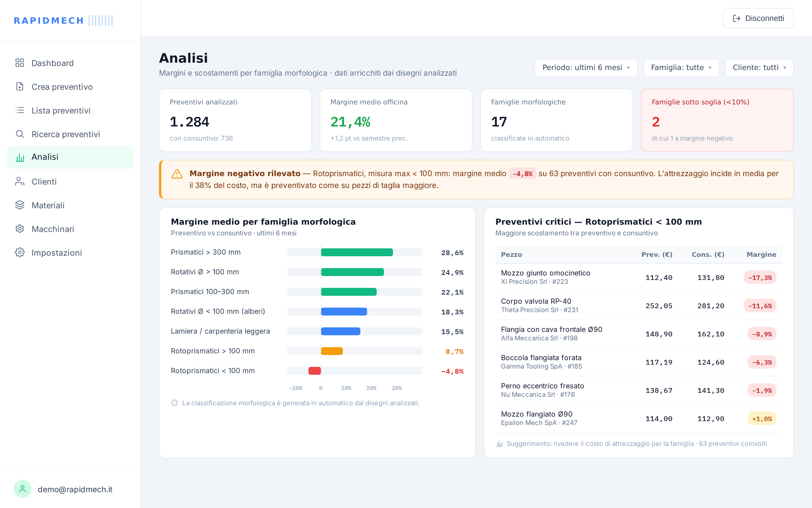Click the Dashboard grid icon
Viewport: 812px width, 508px height.
click(20, 63)
